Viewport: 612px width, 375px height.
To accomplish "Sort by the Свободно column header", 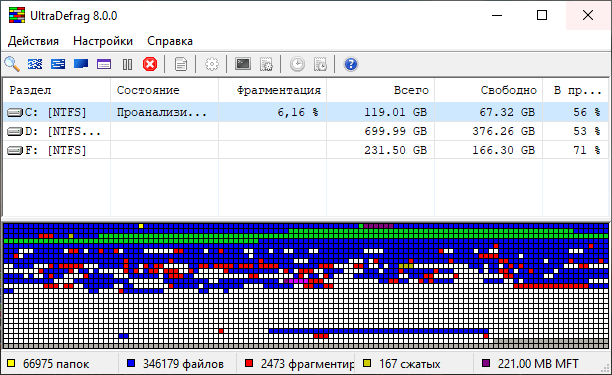I will click(x=488, y=90).
